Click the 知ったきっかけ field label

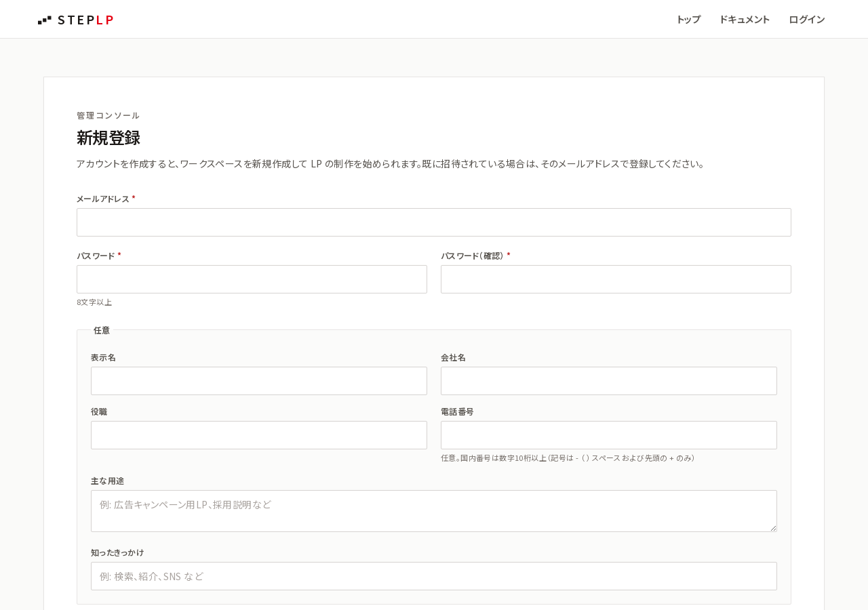(117, 552)
